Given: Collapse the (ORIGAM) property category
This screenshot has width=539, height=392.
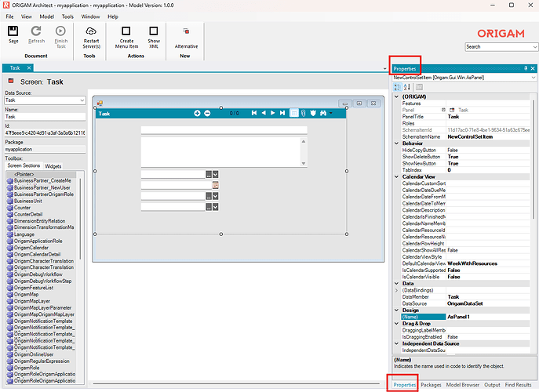Looking at the screenshot, I should click(x=396, y=97).
